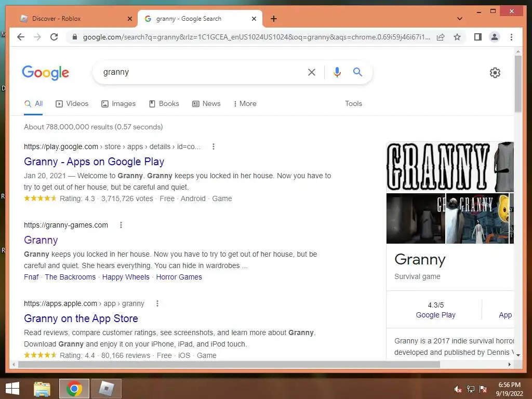The height and width of the screenshot is (399, 532).
Task: Start voice search with the microphone
Action: click(337, 72)
